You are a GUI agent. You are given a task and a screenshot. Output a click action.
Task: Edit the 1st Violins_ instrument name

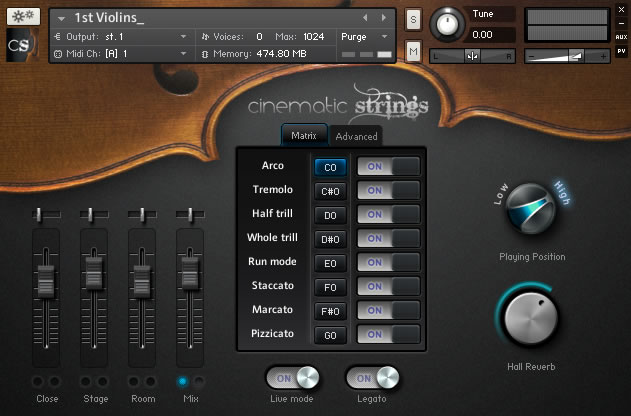tap(109, 18)
